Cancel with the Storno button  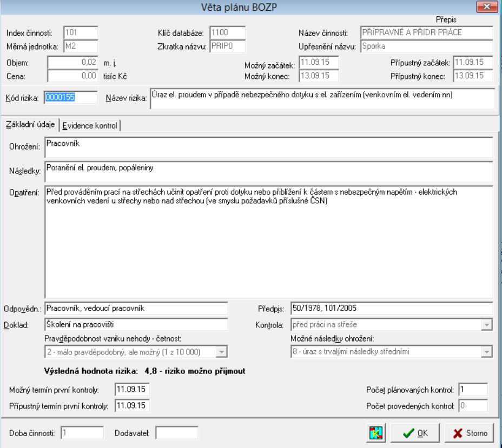[x=470, y=433]
